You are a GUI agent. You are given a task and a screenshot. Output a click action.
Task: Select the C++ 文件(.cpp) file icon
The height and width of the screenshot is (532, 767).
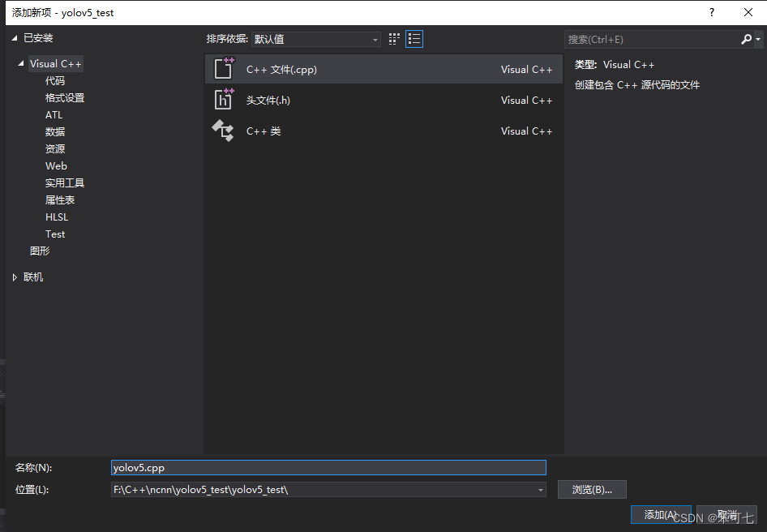224,68
